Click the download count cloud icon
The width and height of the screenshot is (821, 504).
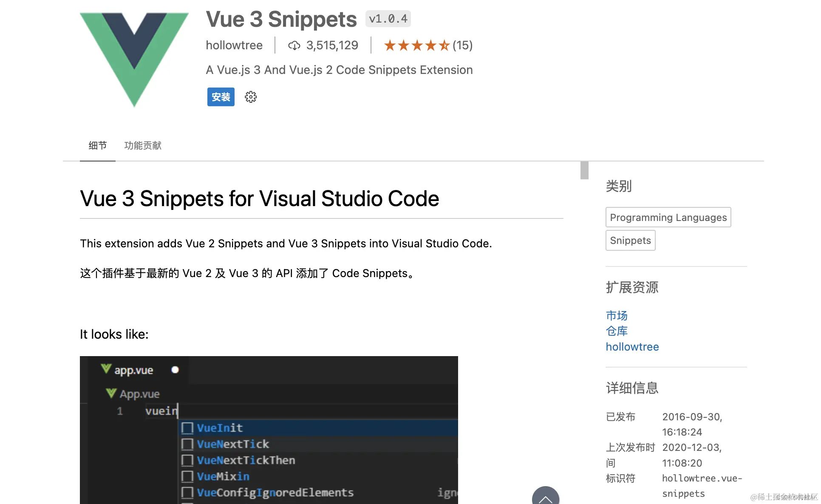(x=294, y=45)
